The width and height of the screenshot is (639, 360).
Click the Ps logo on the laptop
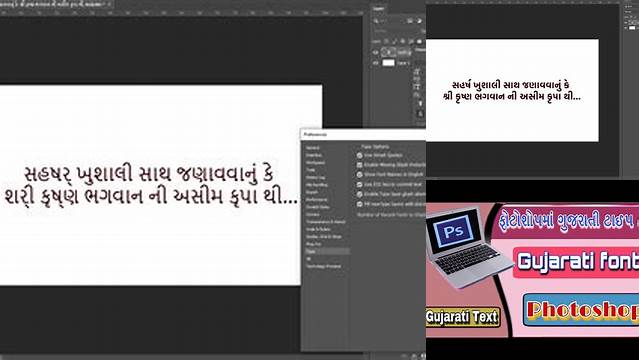(x=453, y=232)
